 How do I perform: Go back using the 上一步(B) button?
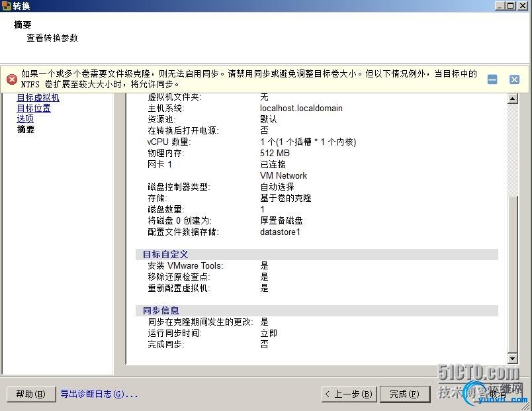349,394
